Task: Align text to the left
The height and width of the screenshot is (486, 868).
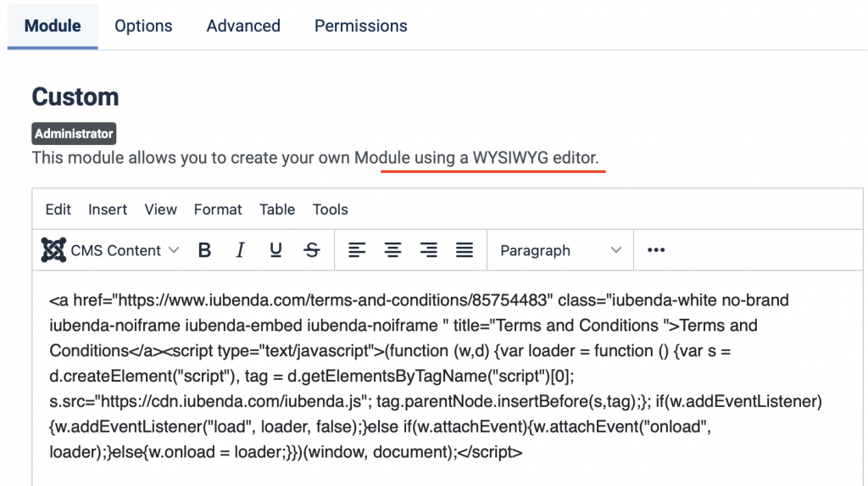Action: (357, 250)
